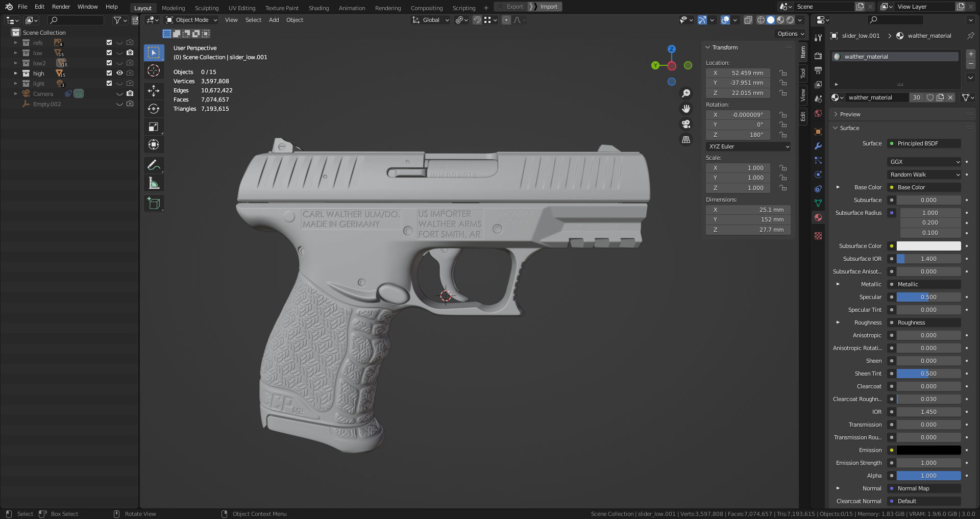
Task: Open the File menu
Action: point(22,7)
